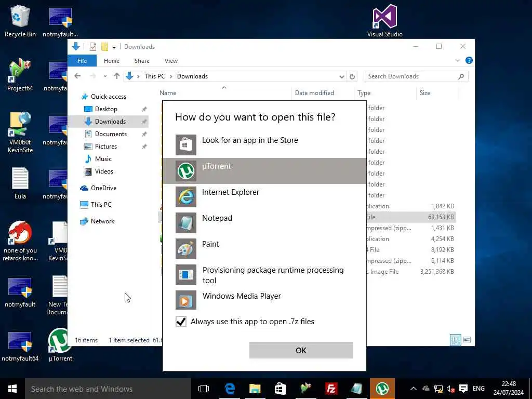This screenshot has width=532, height=399.
Task: Open the network status tray icon
Action: click(438, 389)
